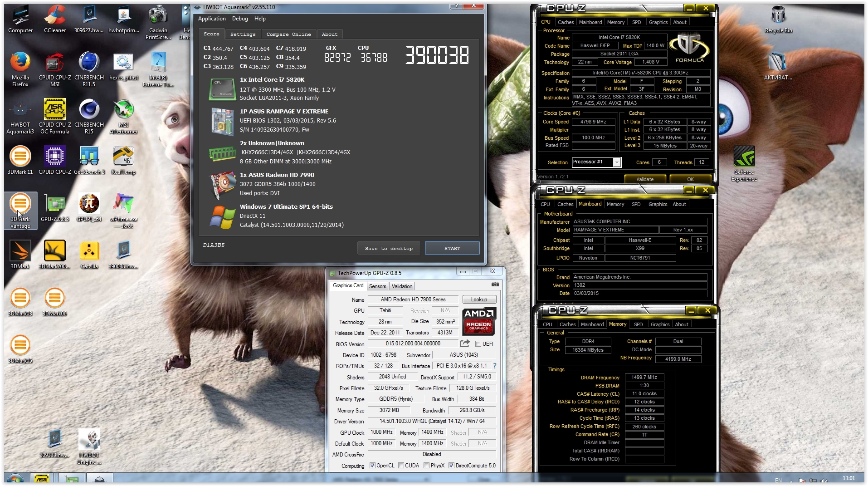Open About tab in Aquamark
This screenshot has height=486, width=868.
point(330,34)
